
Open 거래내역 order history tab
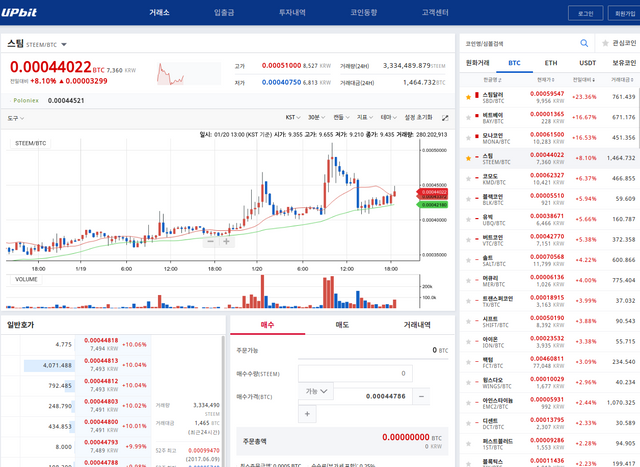tap(417, 325)
